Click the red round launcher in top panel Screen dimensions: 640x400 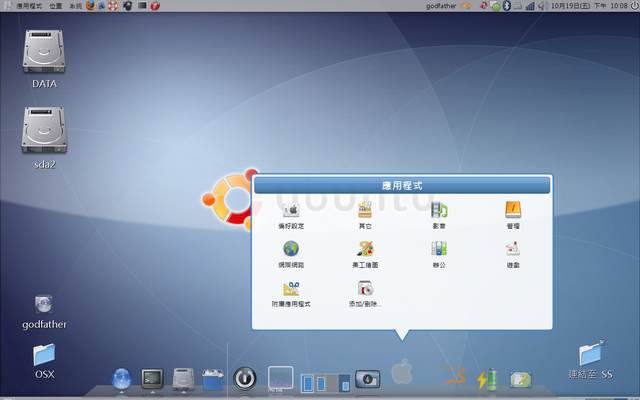[x=155, y=5]
